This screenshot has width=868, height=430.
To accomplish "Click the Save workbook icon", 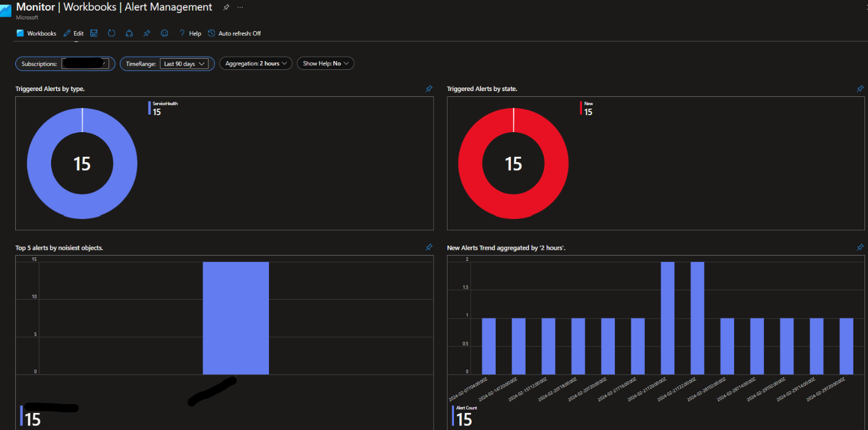I will 94,33.
